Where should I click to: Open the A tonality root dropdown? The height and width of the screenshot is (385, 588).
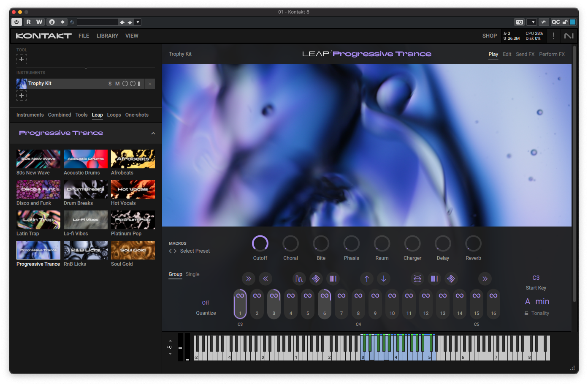pyautogui.click(x=528, y=301)
